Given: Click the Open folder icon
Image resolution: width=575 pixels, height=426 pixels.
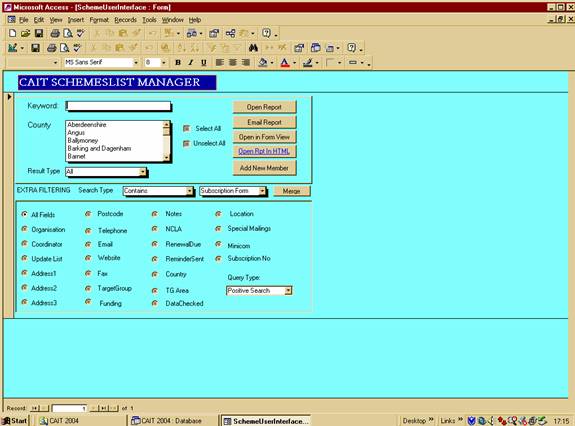Looking at the screenshot, I should coord(25,33).
